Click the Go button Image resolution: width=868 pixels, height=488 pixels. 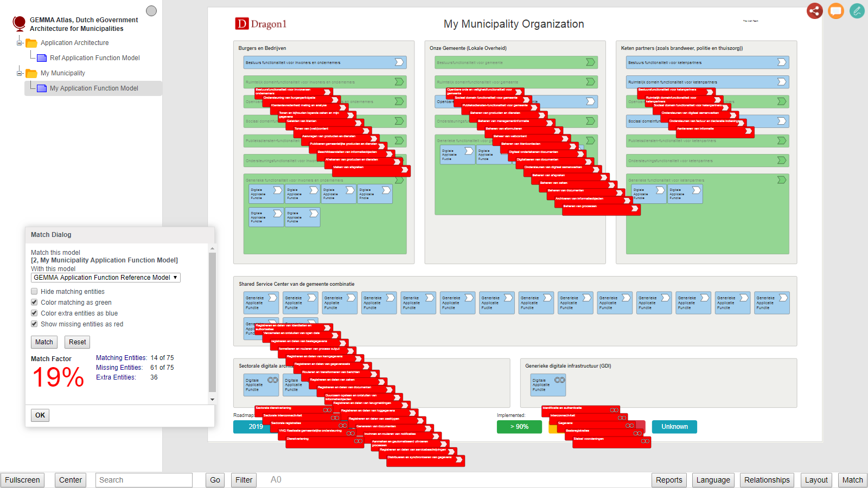pyautogui.click(x=215, y=480)
